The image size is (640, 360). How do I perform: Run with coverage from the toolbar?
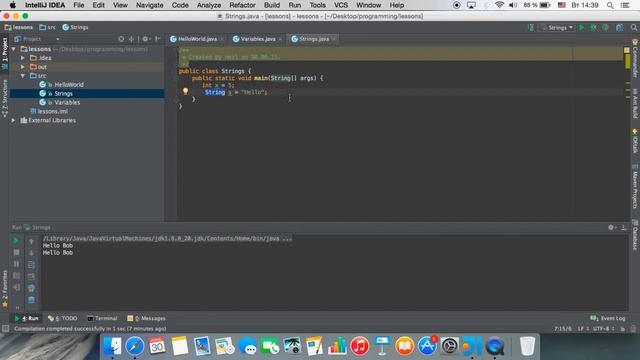pos(605,27)
